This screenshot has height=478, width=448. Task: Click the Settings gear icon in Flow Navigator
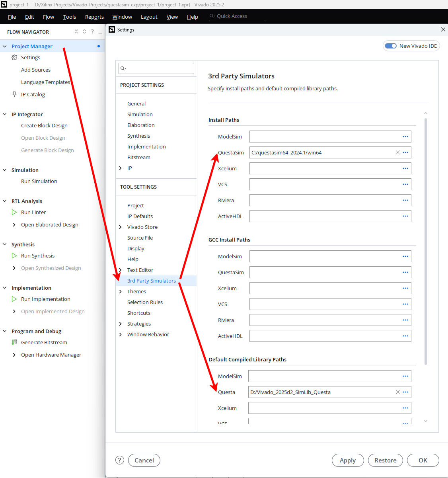14,57
